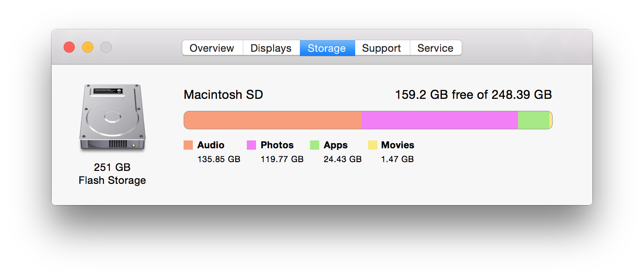This screenshot has width=644, height=279.
Task: Click the Photos 119.77 GB size value
Action: click(282, 159)
